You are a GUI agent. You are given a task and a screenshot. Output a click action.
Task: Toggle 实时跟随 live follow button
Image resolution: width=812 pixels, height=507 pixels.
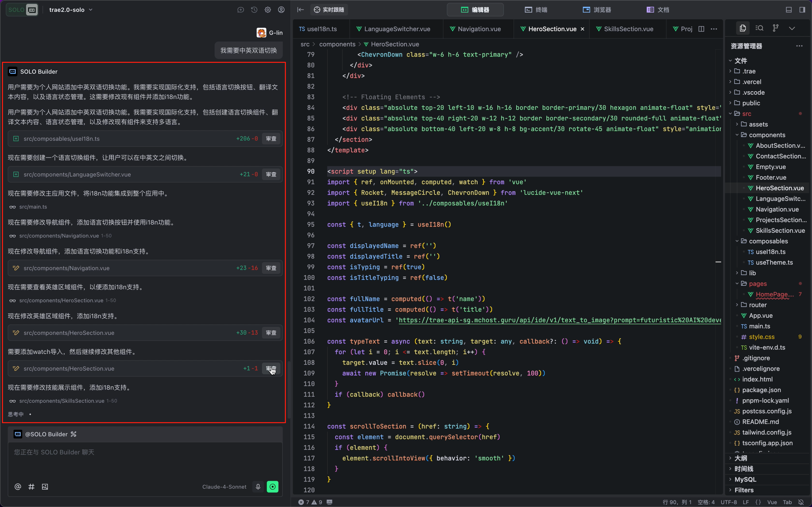coord(329,10)
